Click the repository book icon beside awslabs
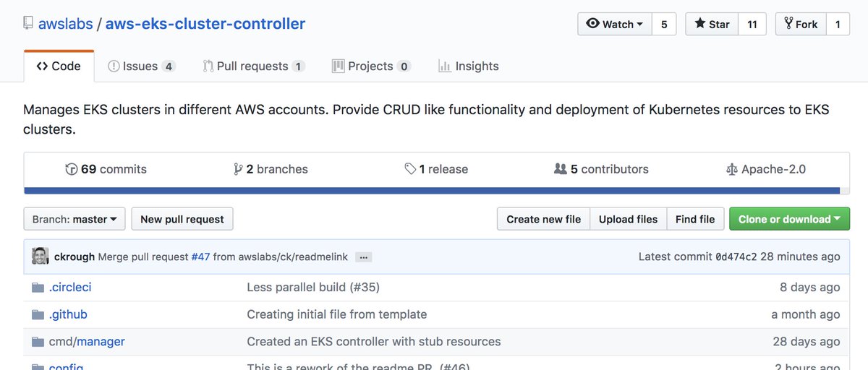 click(x=28, y=23)
